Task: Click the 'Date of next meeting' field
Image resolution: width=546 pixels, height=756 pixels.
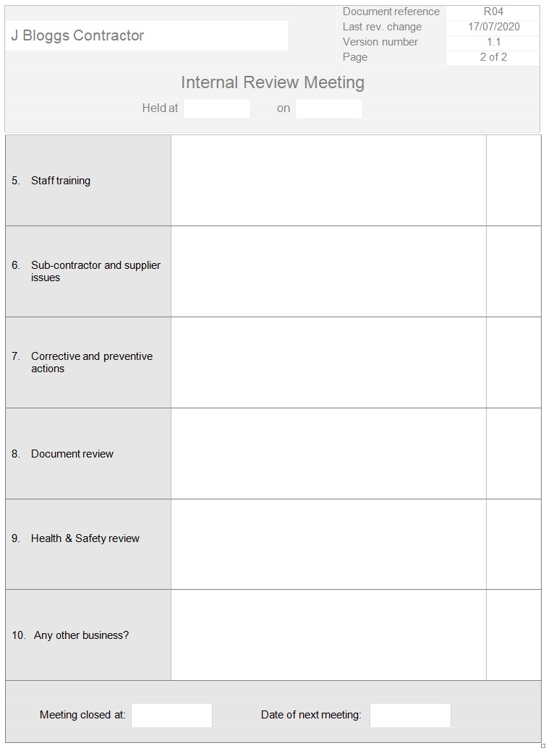Action: pyautogui.click(x=409, y=715)
